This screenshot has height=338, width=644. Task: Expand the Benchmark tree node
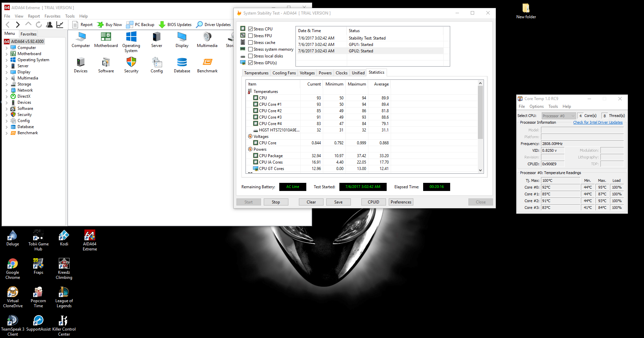[x=6, y=133]
